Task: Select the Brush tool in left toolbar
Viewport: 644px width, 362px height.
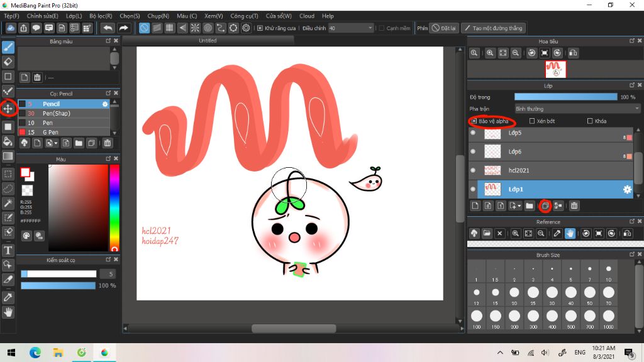Action: pyautogui.click(x=8, y=47)
